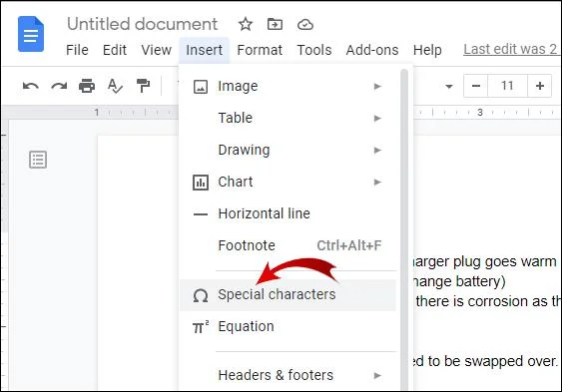Check the cloud save status icon
This screenshot has height=392, width=562.
[x=305, y=24]
